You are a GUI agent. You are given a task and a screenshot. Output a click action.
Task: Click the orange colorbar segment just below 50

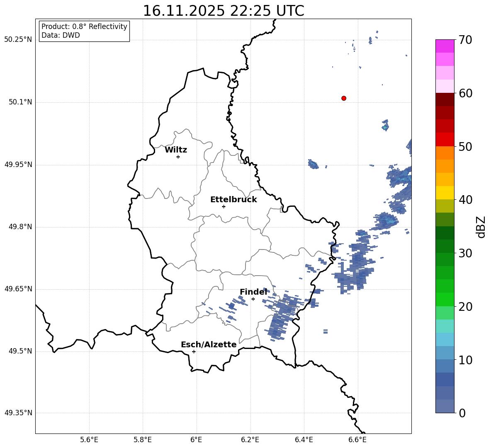pyautogui.click(x=445, y=153)
